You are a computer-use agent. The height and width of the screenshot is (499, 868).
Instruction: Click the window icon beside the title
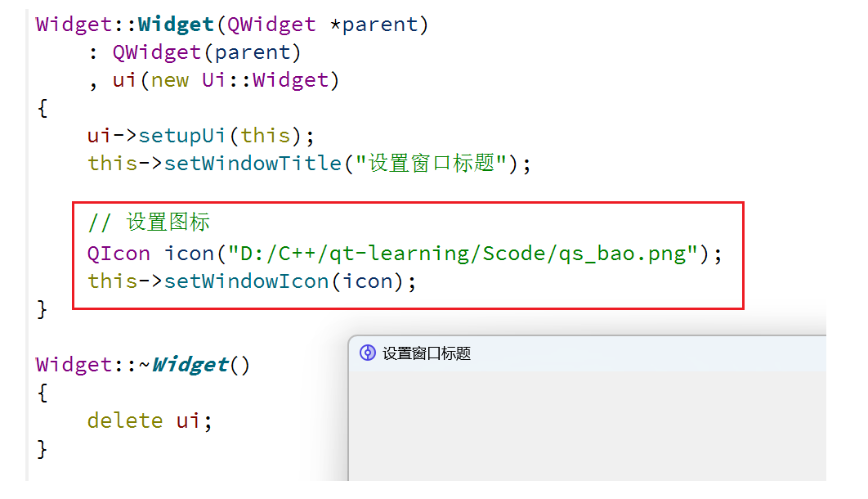[368, 353]
